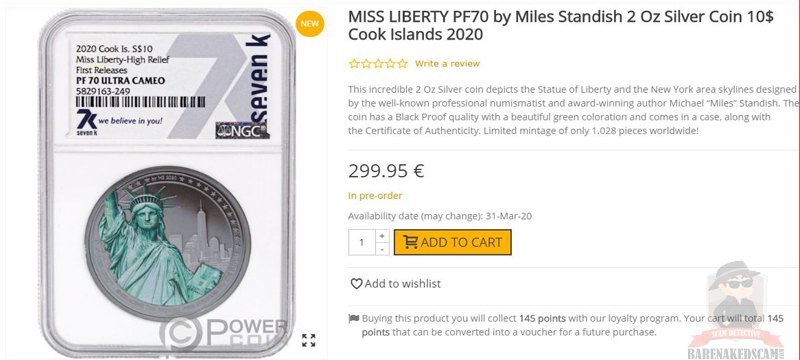Click the quantity input field

click(362, 242)
